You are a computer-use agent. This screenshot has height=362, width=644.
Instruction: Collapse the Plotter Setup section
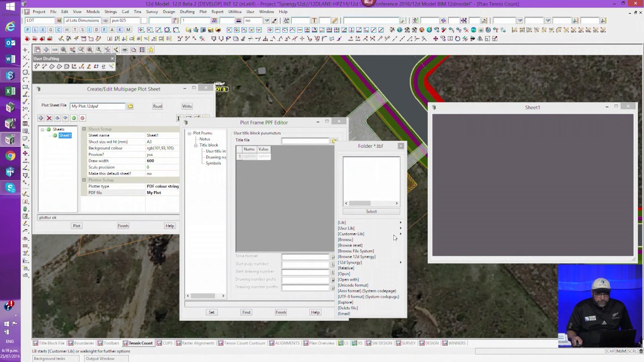[84, 180]
